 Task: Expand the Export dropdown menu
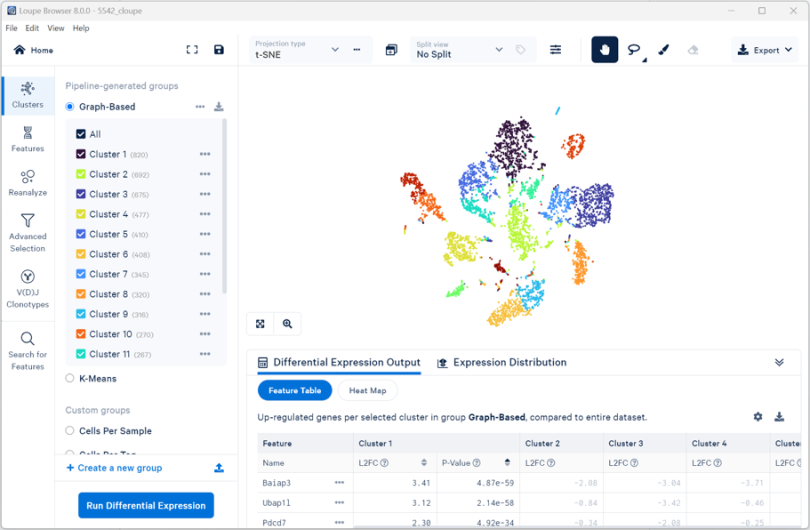tap(764, 50)
